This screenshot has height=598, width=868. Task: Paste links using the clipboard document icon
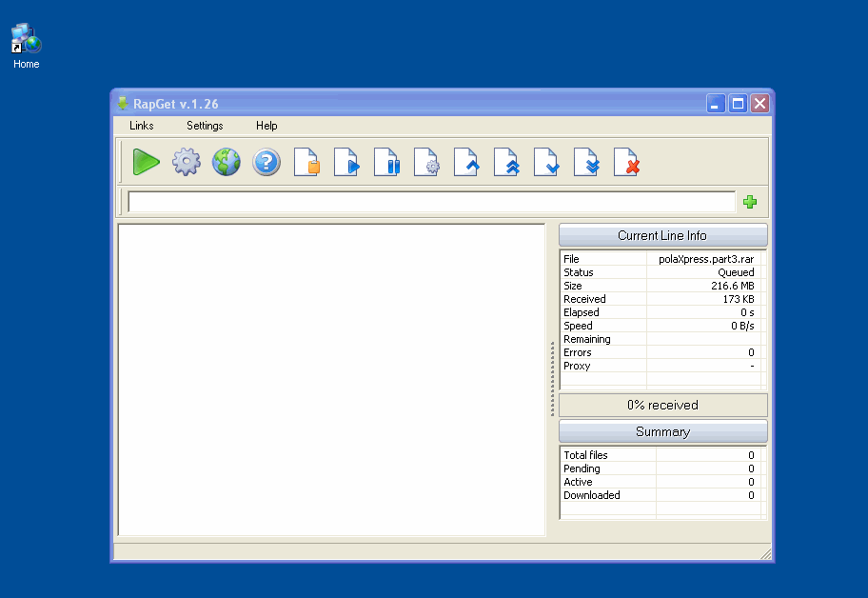(306, 162)
